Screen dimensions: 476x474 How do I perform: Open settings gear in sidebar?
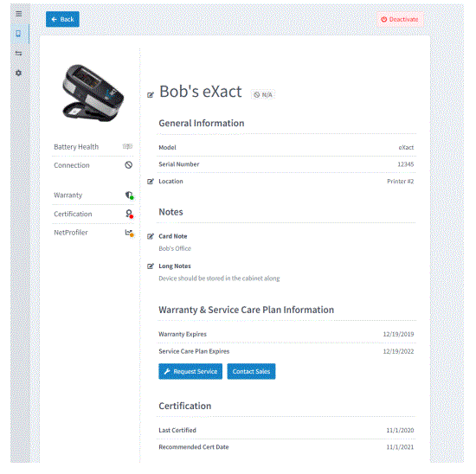pyautogui.click(x=18, y=73)
